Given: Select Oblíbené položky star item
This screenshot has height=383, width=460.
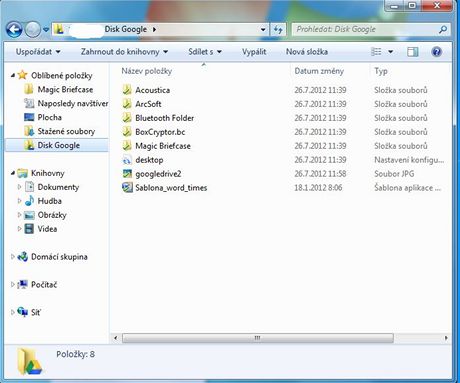Looking at the screenshot, I should [x=55, y=75].
